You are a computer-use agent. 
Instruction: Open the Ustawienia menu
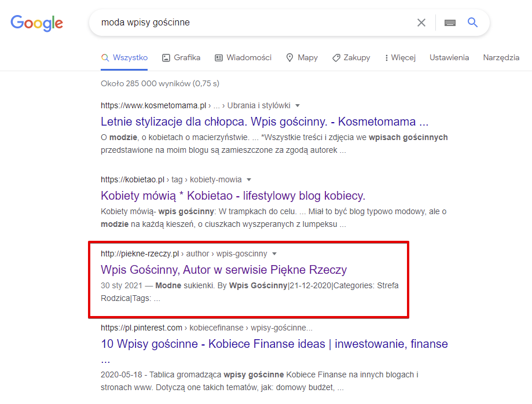449,58
